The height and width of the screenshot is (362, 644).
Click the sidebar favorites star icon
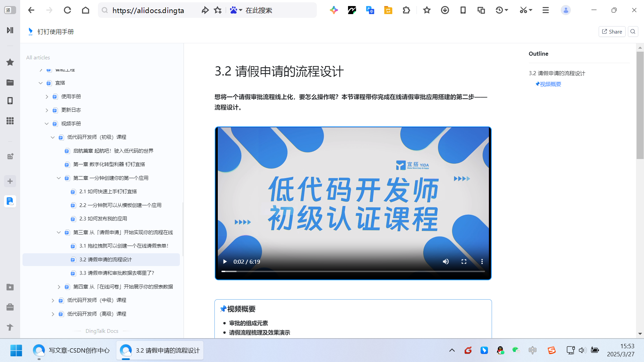tap(10, 62)
